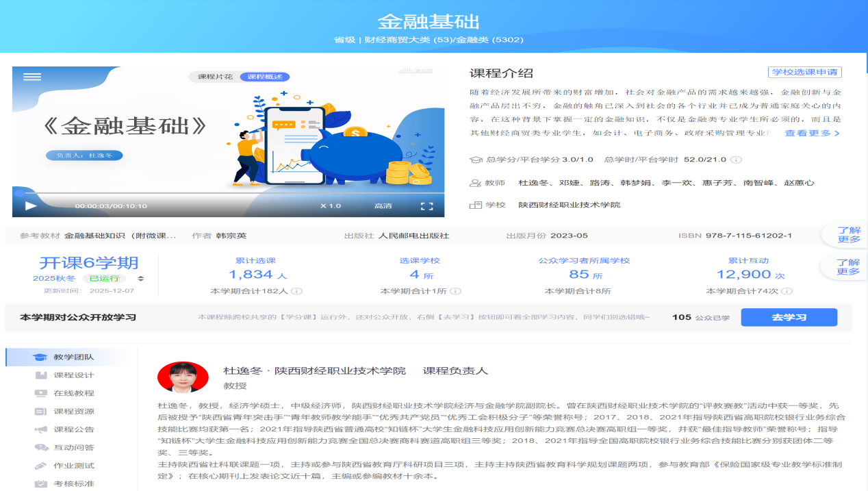Select the 课程概述 video toggle

[x=264, y=77]
